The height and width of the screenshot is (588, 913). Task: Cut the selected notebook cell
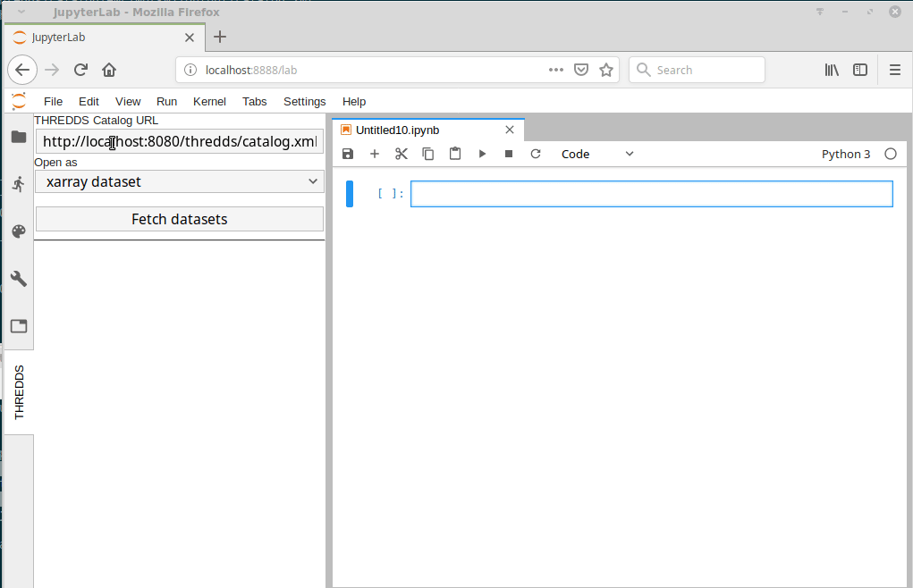[x=401, y=154]
